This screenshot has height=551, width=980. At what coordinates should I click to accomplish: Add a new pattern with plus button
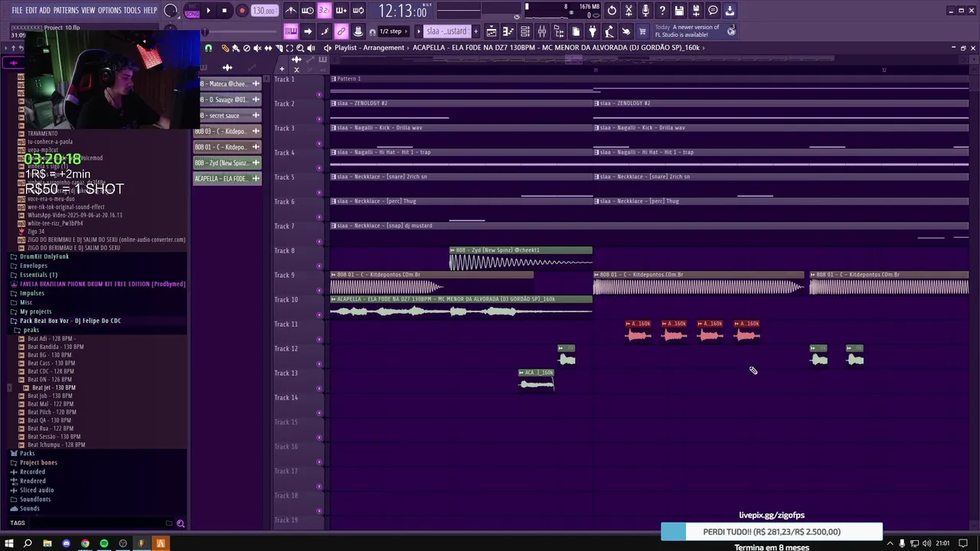point(475,31)
